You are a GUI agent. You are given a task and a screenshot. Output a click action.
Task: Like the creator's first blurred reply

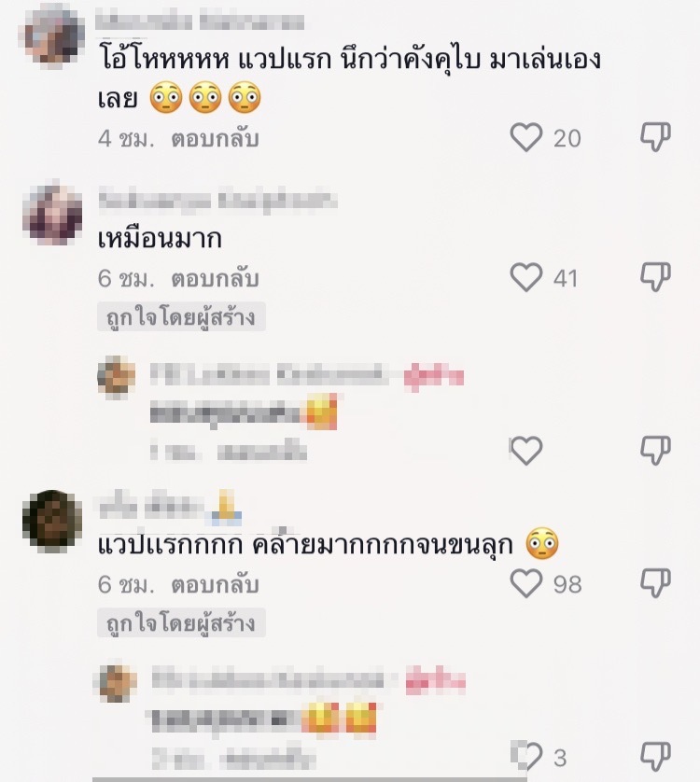point(525,451)
